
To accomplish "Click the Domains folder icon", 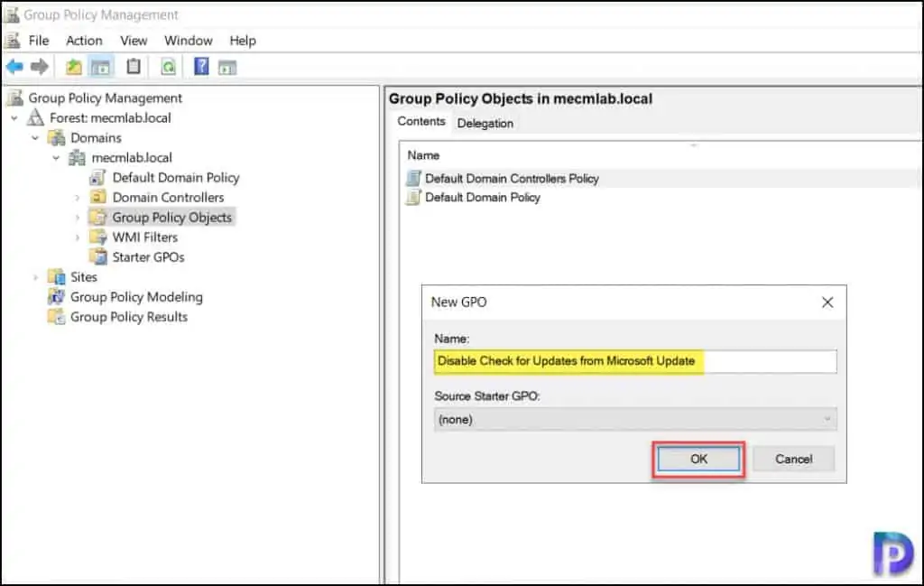I will (57, 138).
